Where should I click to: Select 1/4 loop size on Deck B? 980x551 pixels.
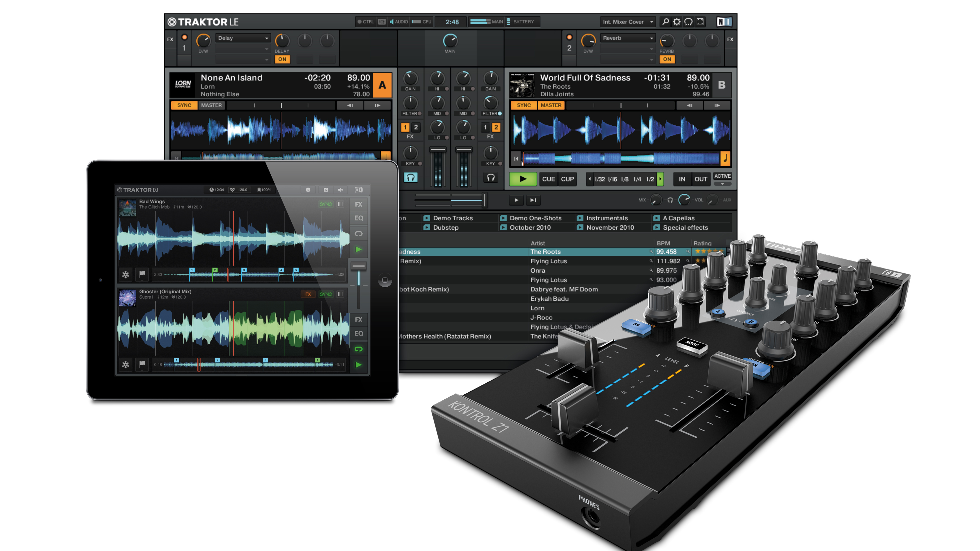[x=637, y=179]
